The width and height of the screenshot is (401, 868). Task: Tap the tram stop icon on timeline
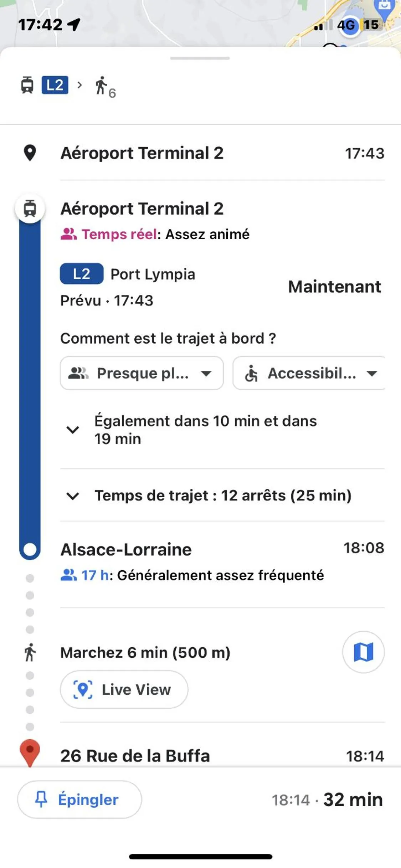pyautogui.click(x=30, y=209)
